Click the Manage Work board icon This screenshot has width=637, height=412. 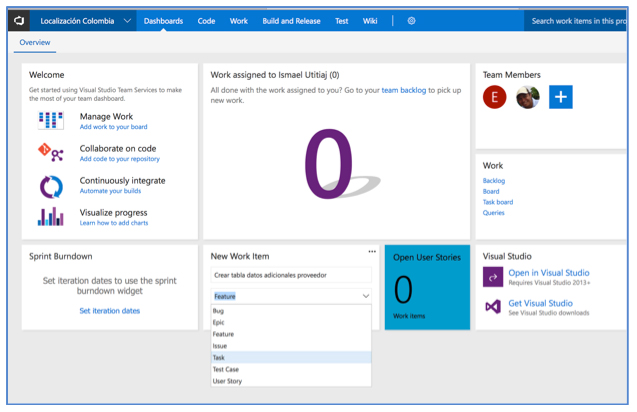pos(51,121)
